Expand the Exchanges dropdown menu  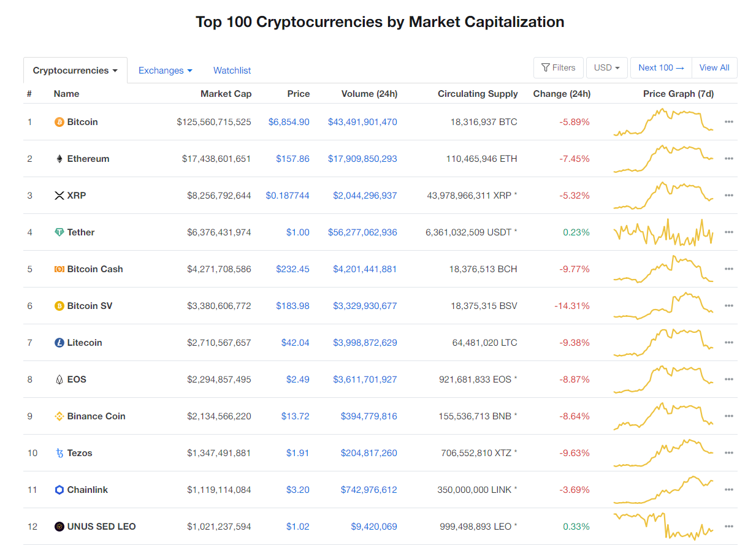pos(166,71)
